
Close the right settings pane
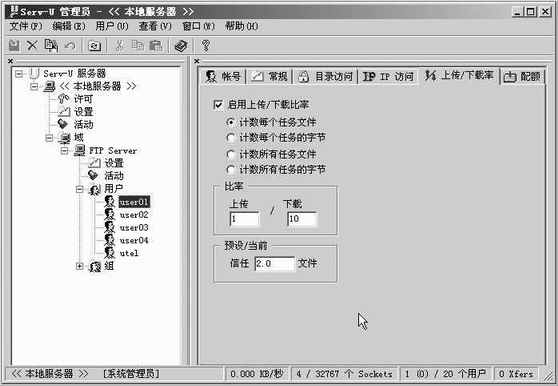click(197, 61)
